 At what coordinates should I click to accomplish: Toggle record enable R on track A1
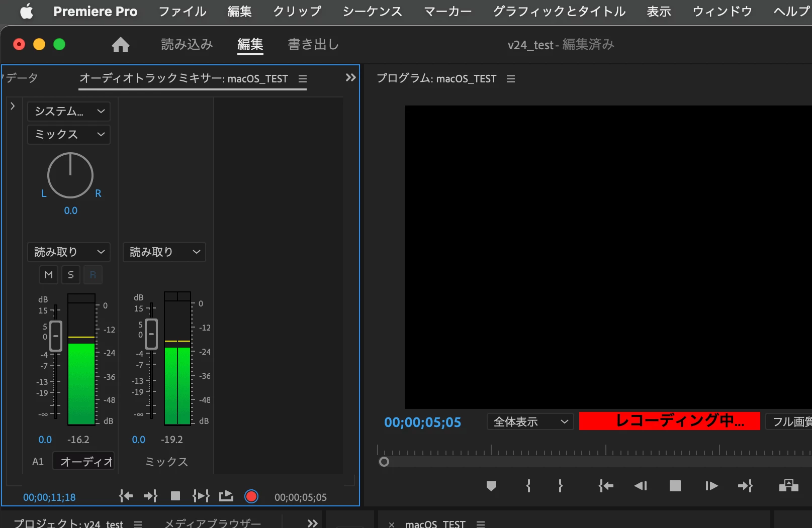pos(93,275)
